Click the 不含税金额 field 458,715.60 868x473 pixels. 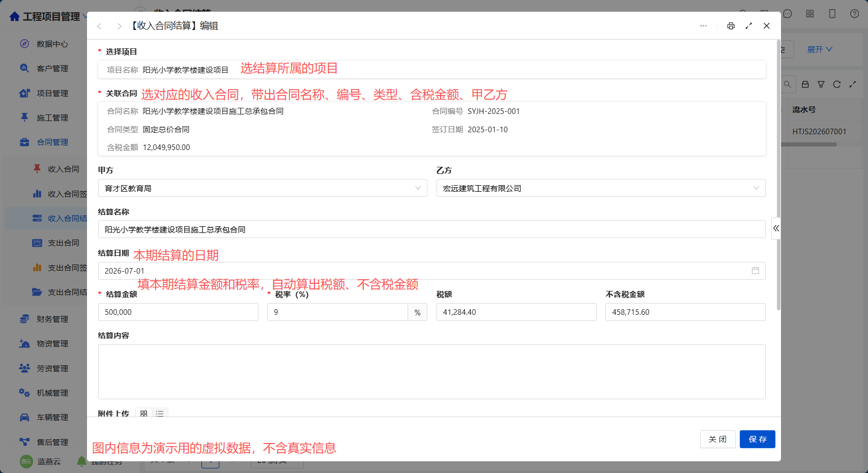click(x=685, y=312)
